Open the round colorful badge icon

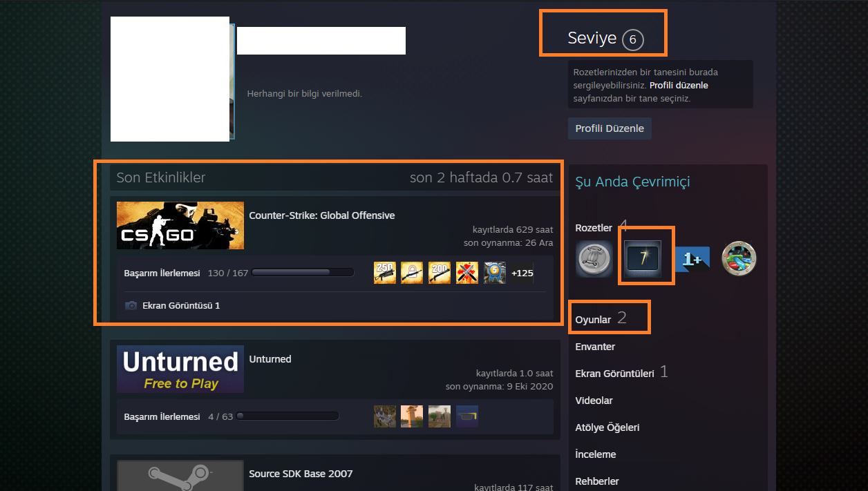click(739, 257)
